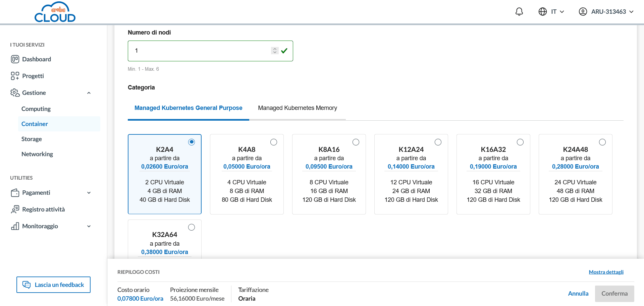Viewport: 644px width, 306px height.
Task: Select the K12A24 node size option
Action: (x=438, y=142)
